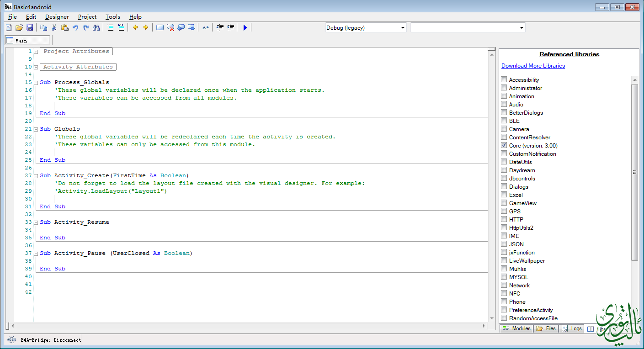Open the Project menu
Viewport: 644px width, 349px height.
pyautogui.click(x=87, y=17)
